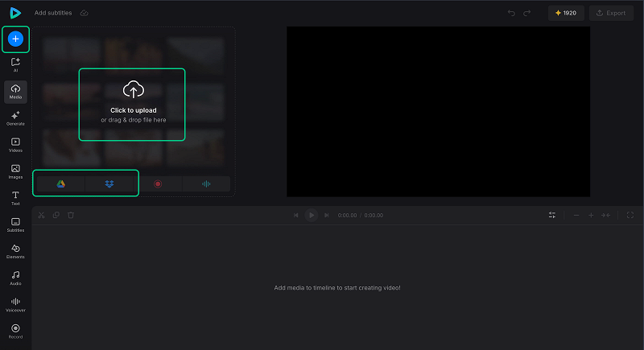Viewport: 644px width, 350px height.
Task: Import media from Dropbox
Action: point(109,183)
